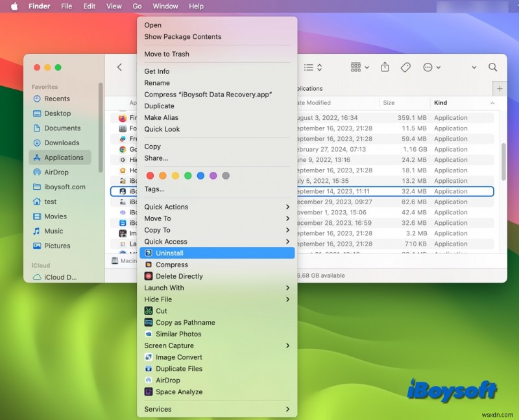This screenshot has width=519, height=420.
Task: Click Tags… in the context menu
Action: click(217, 189)
